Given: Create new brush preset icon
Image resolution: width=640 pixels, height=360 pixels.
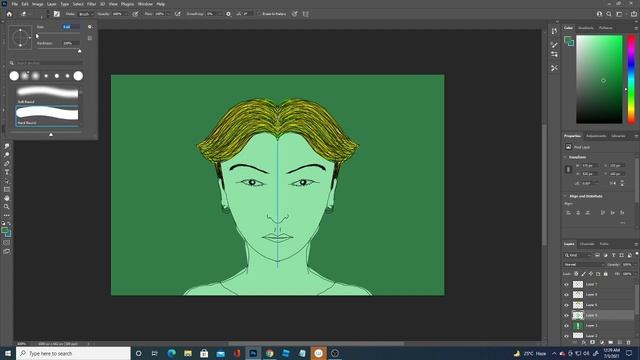Looking at the screenshot, I should [x=90, y=38].
